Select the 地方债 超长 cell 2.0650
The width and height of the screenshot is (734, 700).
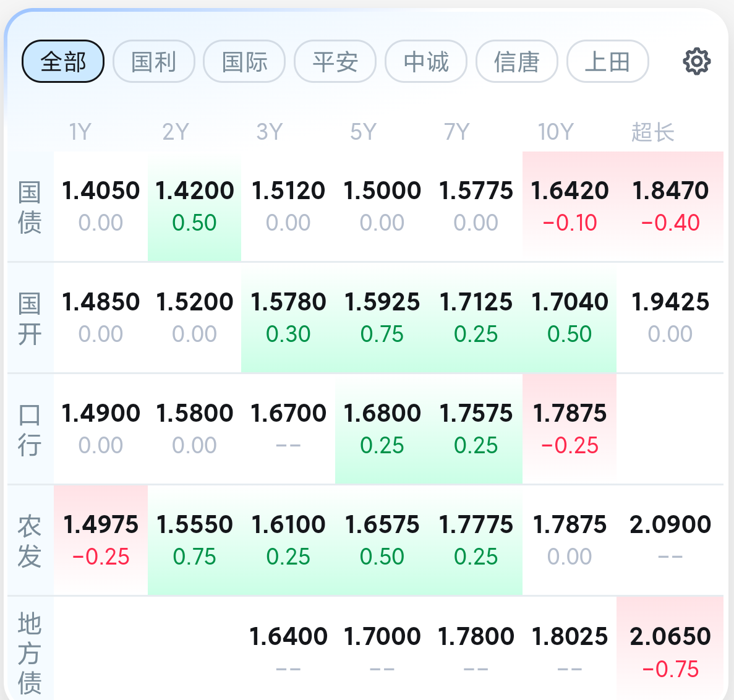pos(670,649)
